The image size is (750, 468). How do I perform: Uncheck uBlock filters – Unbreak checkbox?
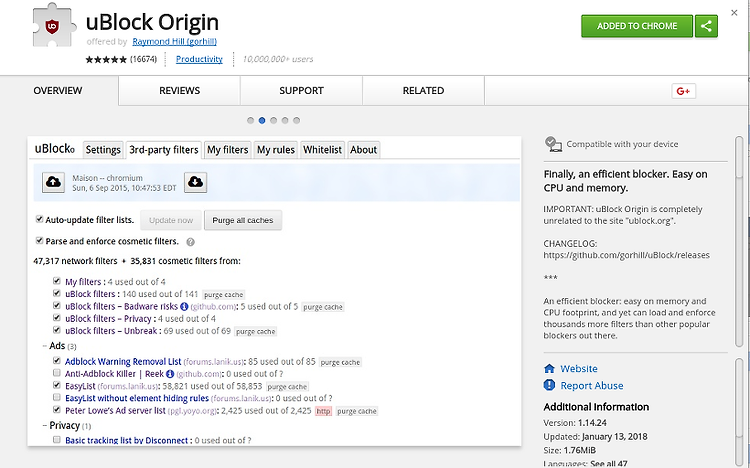tap(56, 330)
